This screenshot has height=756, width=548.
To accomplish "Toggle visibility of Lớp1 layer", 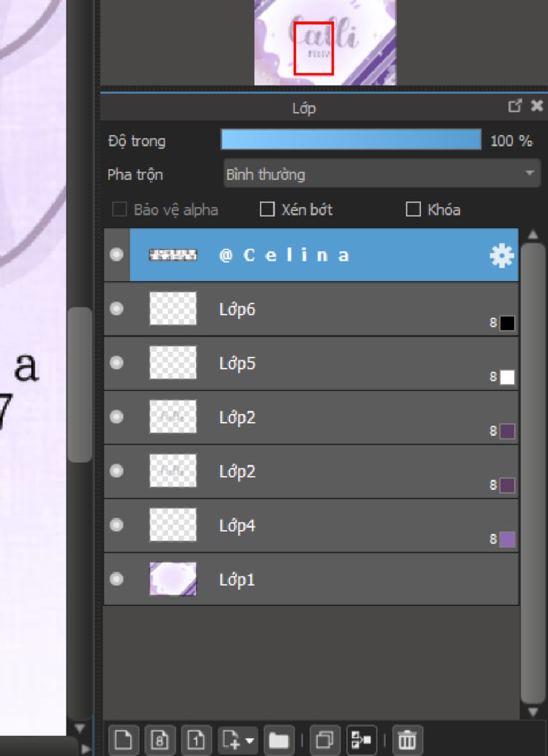I will (x=116, y=579).
